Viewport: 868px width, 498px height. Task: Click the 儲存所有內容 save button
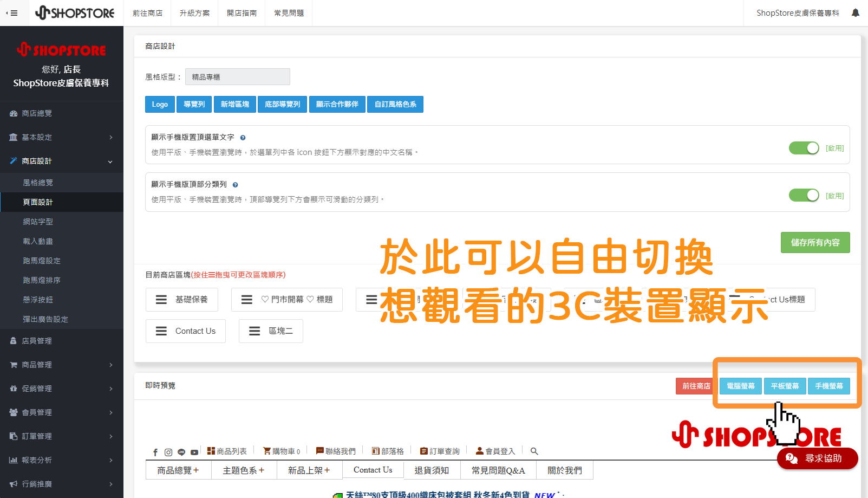[815, 242]
